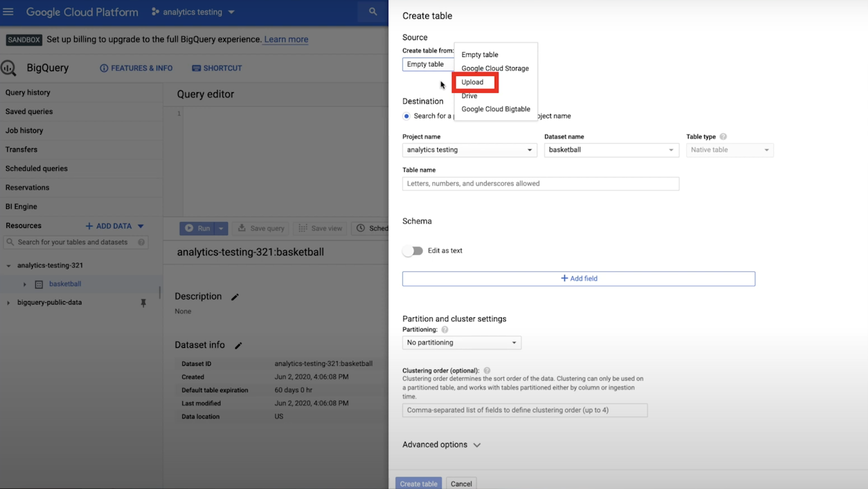Select bigquery-public-data in Resources
Viewport: 868px width, 489px height.
pyautogui.click(x=49, y=302)
